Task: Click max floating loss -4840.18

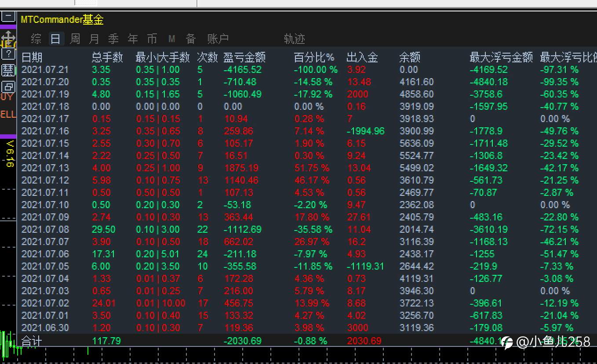Action: pos(489,82)
